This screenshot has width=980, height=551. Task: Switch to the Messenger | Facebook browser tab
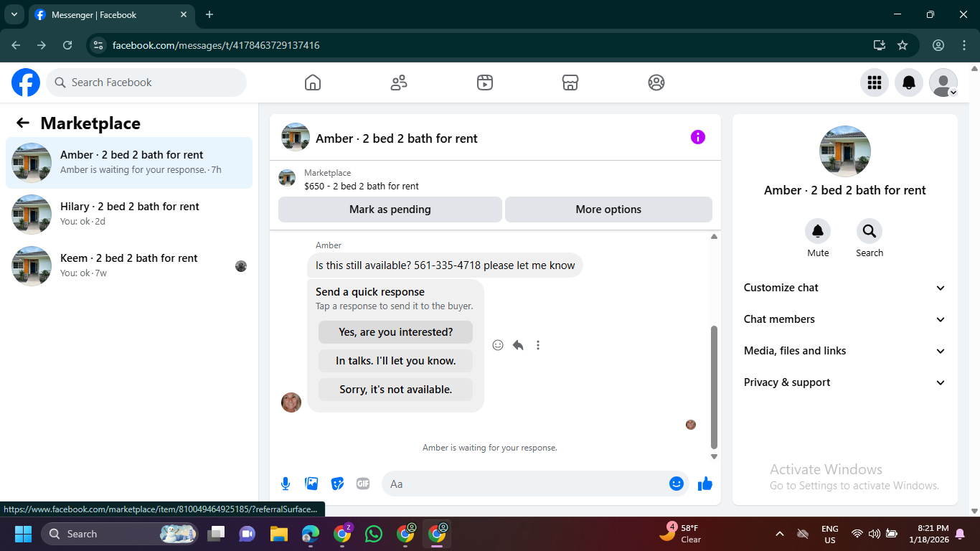click(x=111, y=15)
